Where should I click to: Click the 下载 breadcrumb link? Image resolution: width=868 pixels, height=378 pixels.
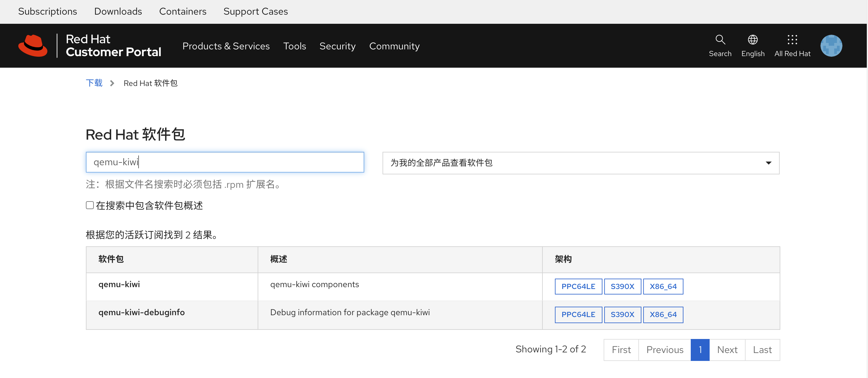click(x=94, y=83)
